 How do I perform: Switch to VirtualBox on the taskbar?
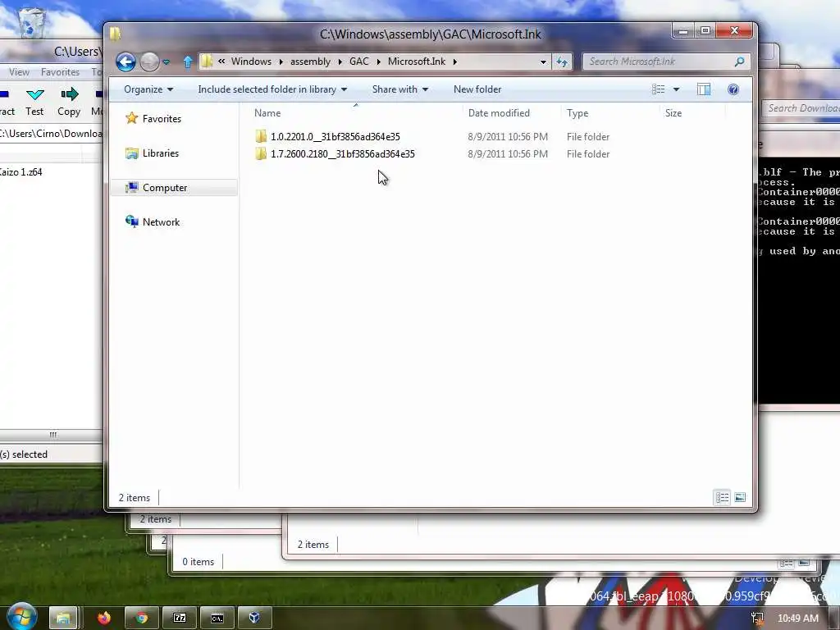pos(254,619)
